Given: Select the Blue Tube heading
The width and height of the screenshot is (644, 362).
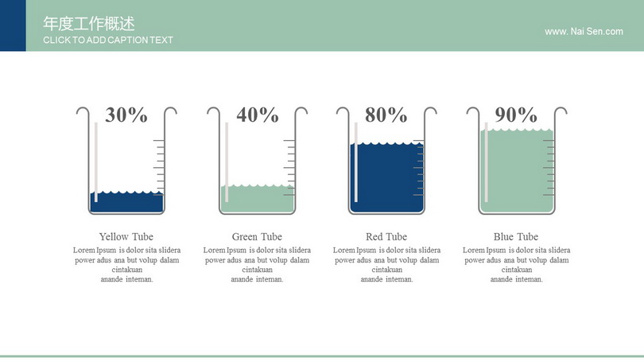Looking at the screenshot, I should [x=516, y=236].
